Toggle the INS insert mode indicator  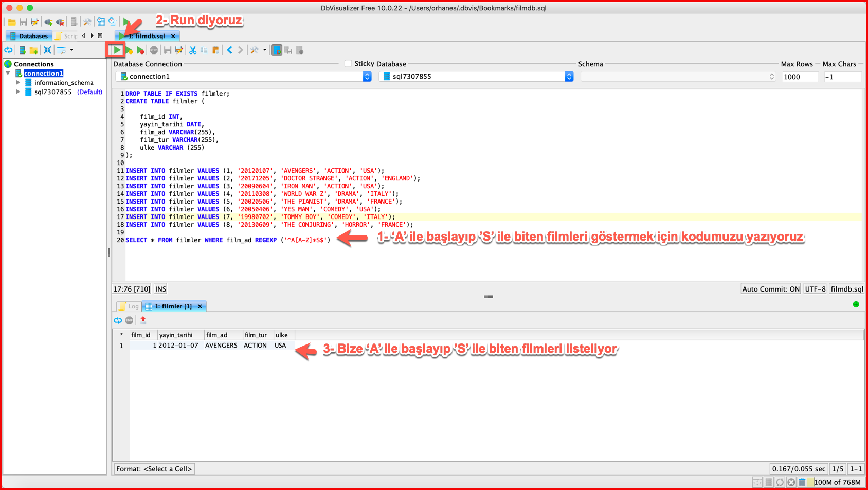pos(160,289)
